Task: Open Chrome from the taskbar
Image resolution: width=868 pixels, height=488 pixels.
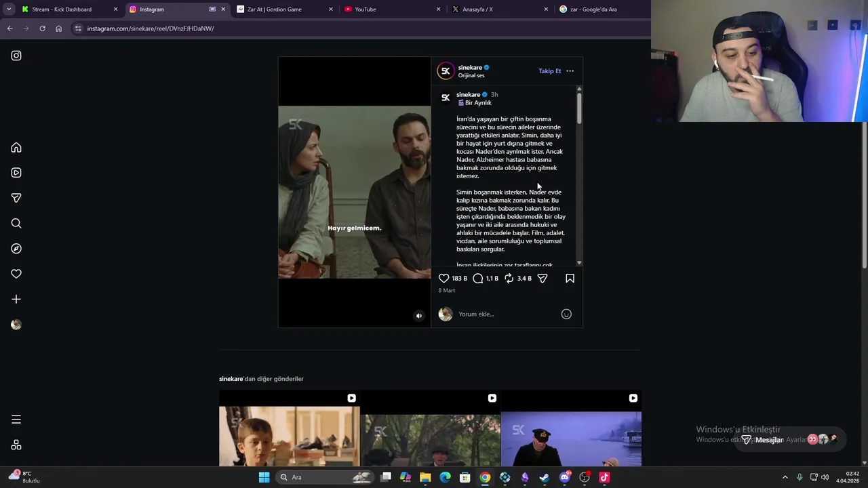Action: click(x=485, y=477)
